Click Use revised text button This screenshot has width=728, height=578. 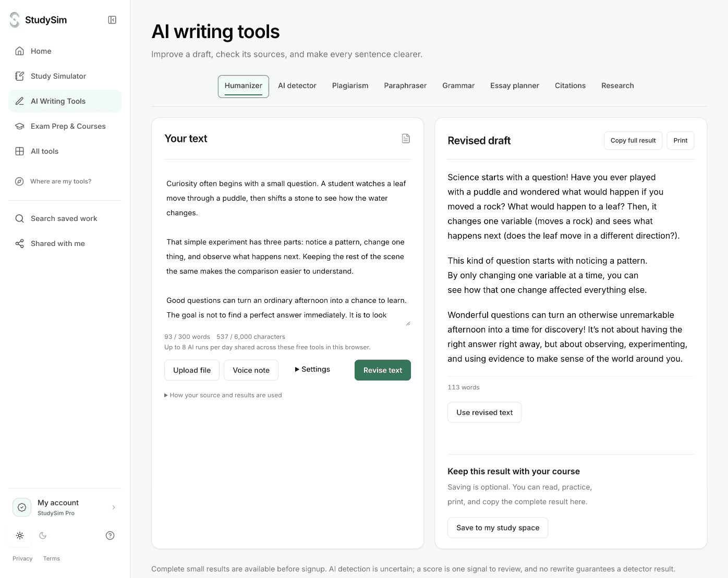click(x=484, y=412)
